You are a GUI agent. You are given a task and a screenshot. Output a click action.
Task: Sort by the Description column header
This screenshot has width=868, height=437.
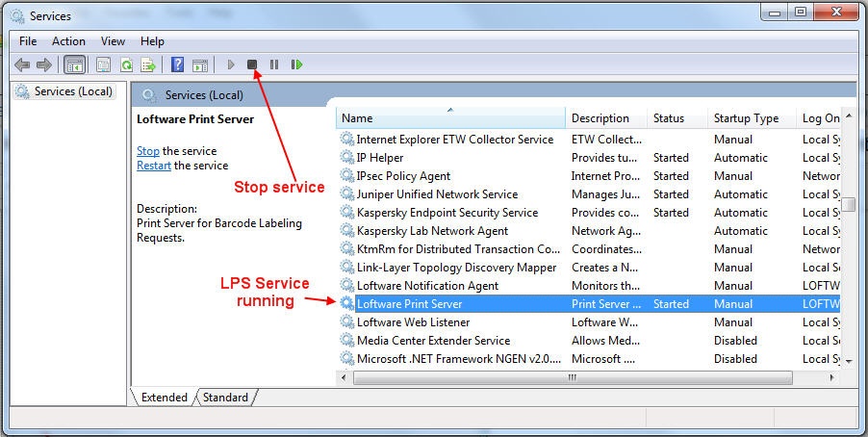coord(606,118)
